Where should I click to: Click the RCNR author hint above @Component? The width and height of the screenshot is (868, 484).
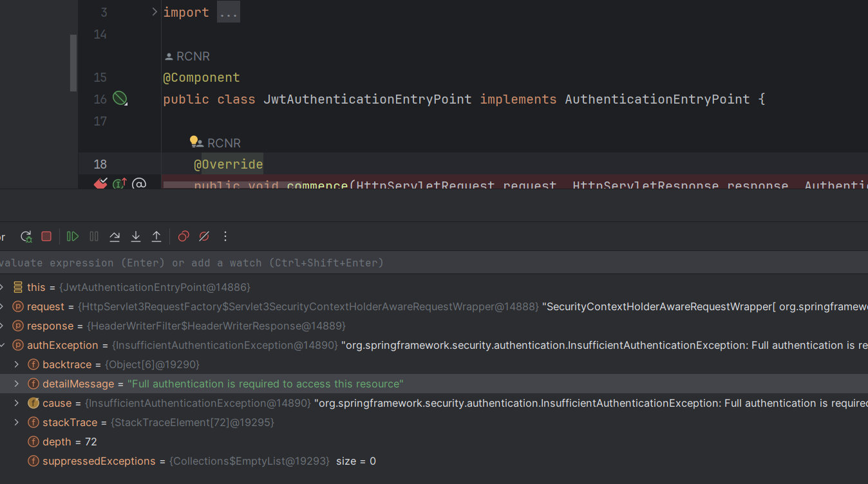[x=187, y=56]
